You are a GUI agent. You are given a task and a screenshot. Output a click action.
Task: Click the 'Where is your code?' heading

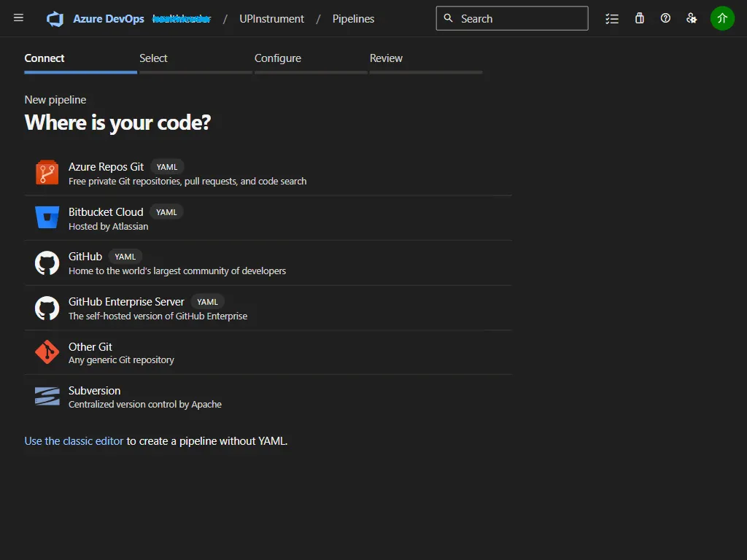point(117,122)
